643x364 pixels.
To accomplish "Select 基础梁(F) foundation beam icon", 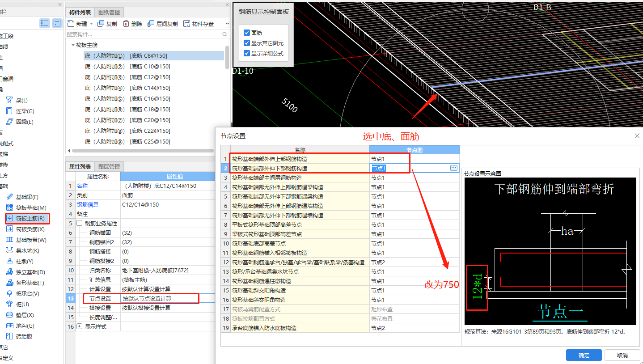I will [9, 197].
